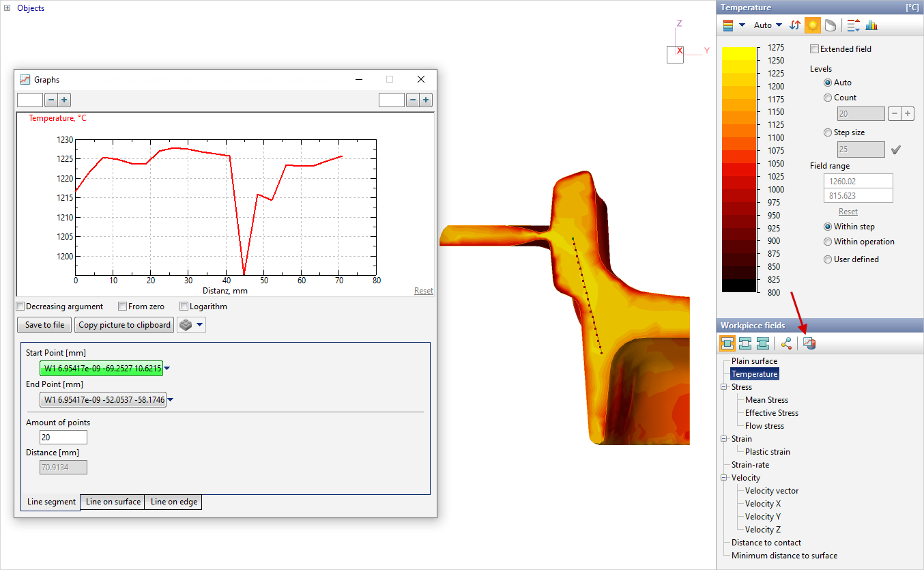Click the yellow 1275 color band in legend
This screenshot has width=924, height=570.
point(739,52)
